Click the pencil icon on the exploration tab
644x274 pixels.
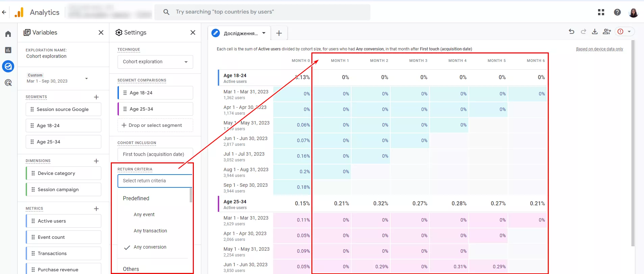[215, 33]
